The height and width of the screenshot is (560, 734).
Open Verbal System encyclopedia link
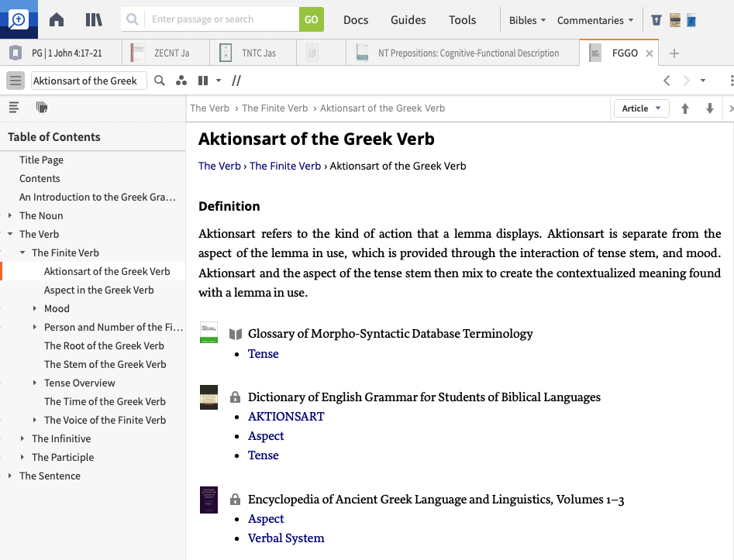[286, 538]
